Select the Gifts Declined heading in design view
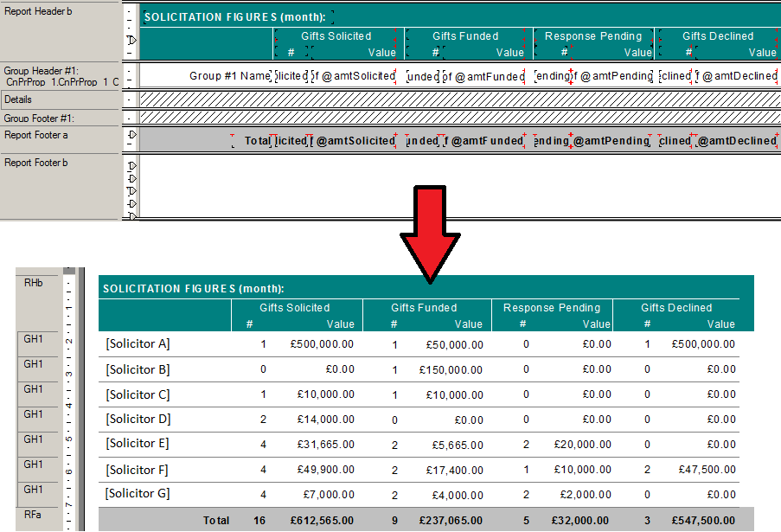 coord(718,35)
